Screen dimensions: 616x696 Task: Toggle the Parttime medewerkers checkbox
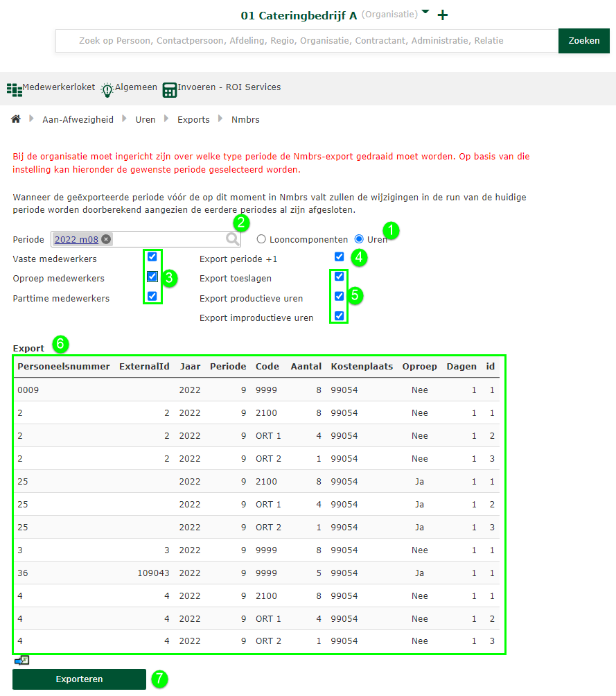[x=152, y=296]
